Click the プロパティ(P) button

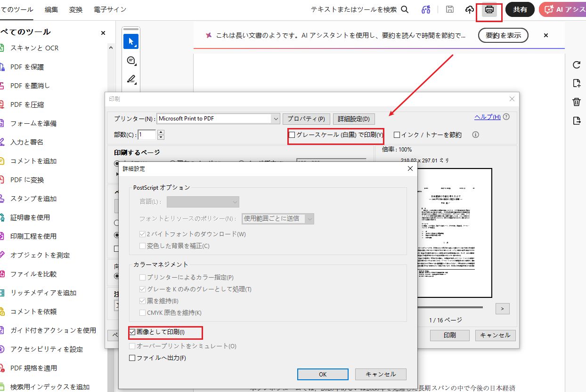306,119
